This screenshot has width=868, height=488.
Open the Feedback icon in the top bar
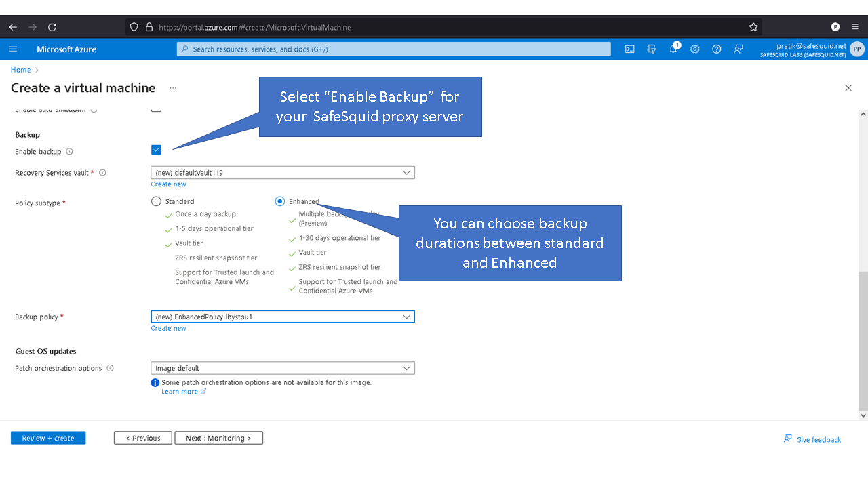click(x=738, y=49)
